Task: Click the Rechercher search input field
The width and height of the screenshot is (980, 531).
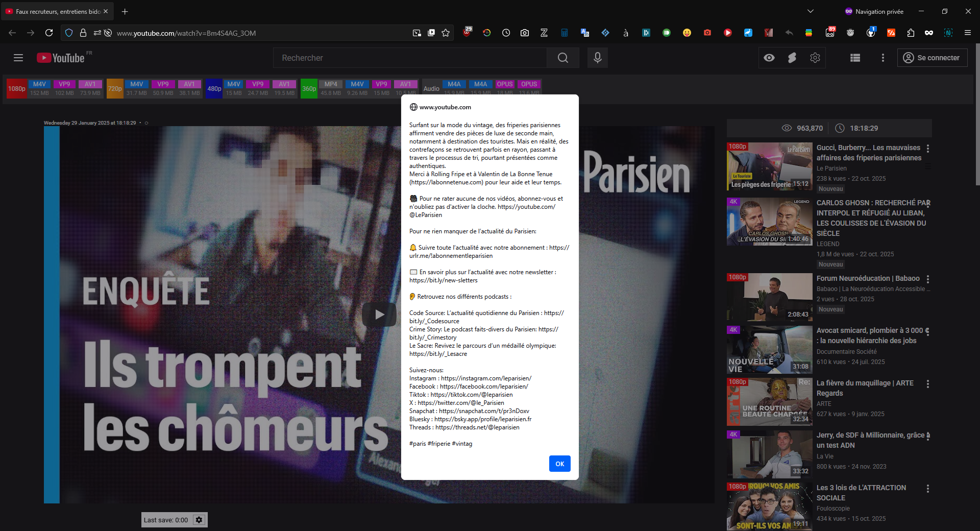Action: 409,58
